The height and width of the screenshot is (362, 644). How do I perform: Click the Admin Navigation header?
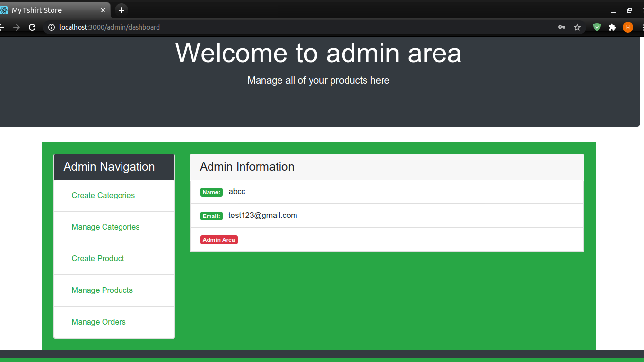click(114, 167)
